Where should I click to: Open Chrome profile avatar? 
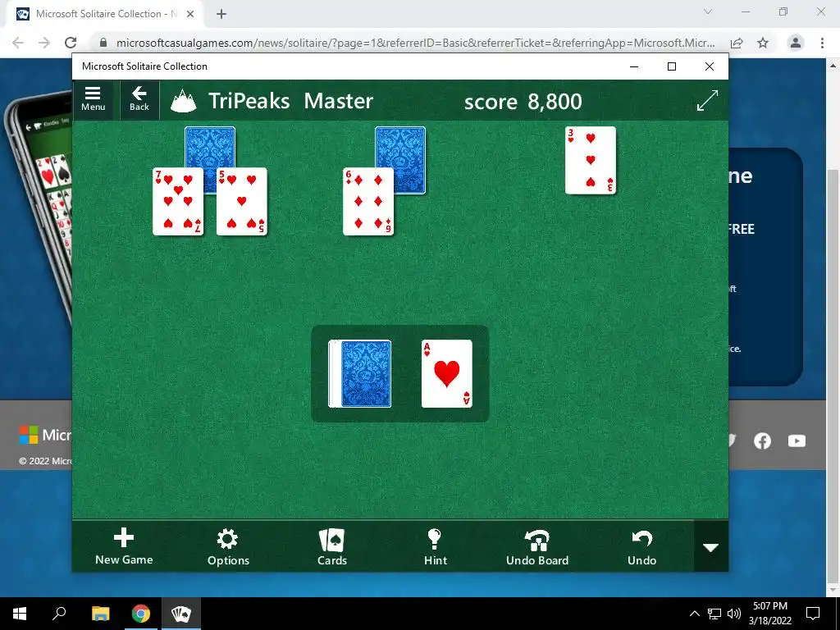click(x=796, y=43)
